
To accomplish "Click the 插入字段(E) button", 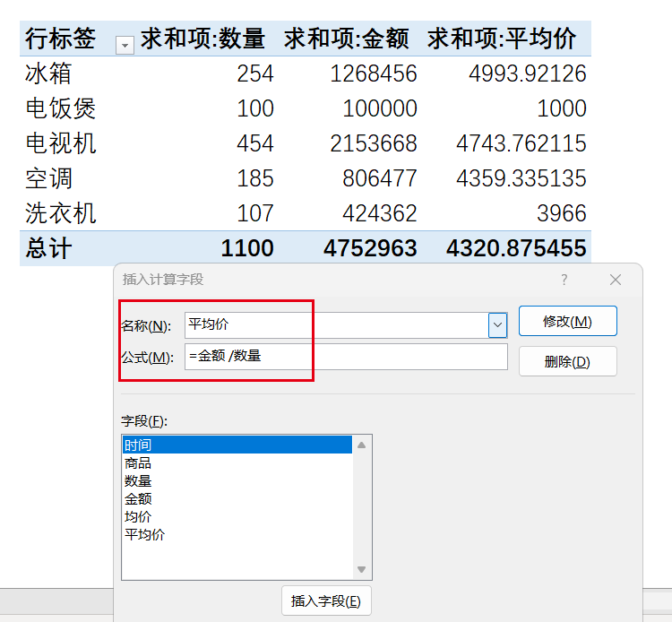I will point(326,600).
